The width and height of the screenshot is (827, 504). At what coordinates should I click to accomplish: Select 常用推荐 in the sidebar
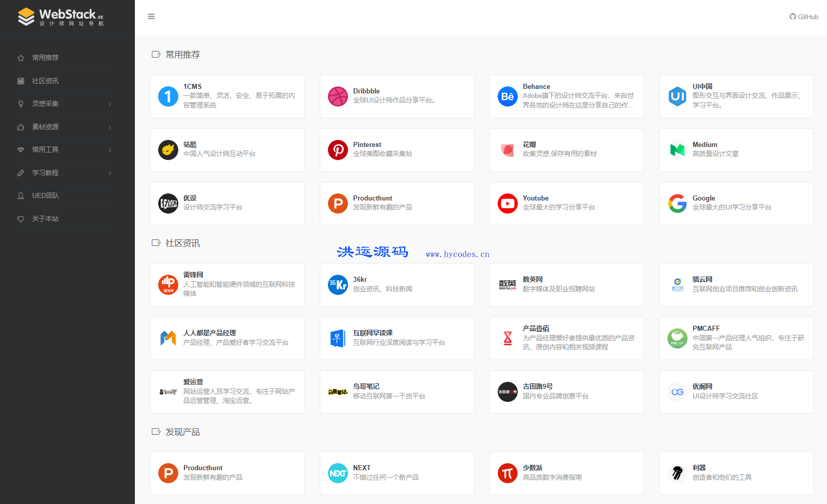tap(45, 58)
